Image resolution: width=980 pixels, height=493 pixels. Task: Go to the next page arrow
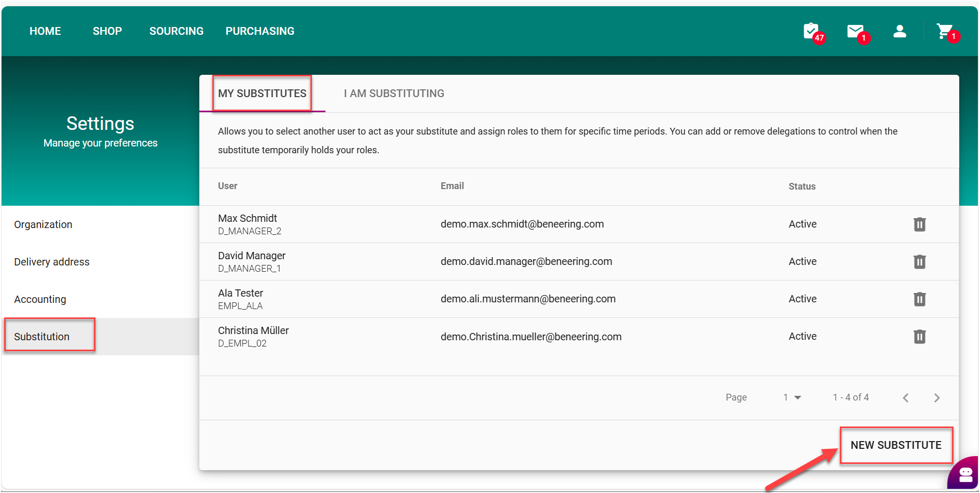pos(936,398)
